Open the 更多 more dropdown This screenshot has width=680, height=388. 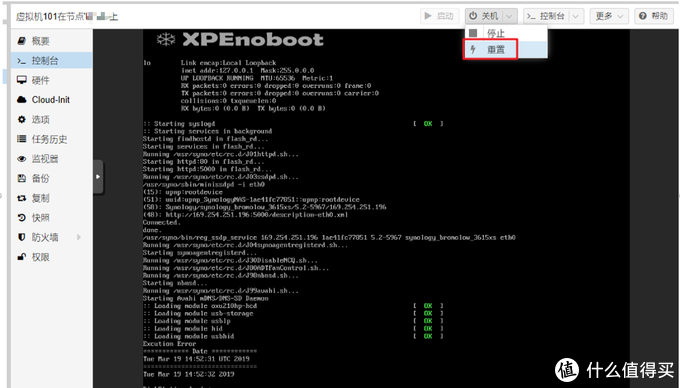pyautogui.click(x=609, y=16)
